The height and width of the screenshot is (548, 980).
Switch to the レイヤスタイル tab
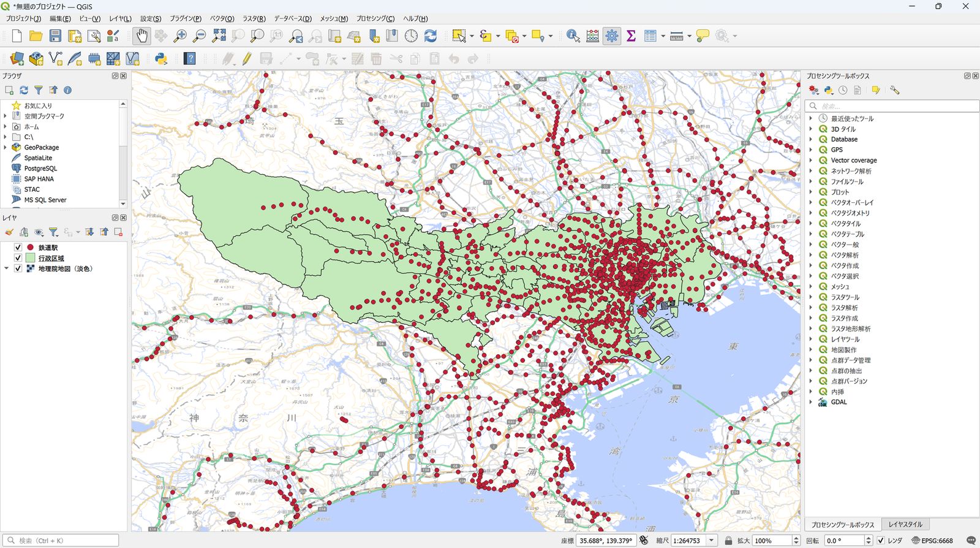coord(905,525)
